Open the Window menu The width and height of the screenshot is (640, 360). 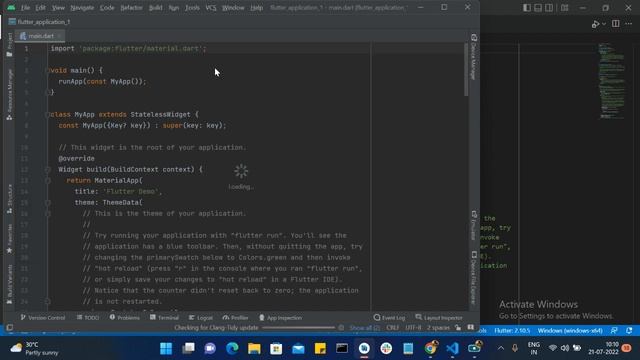pos(233,8)
